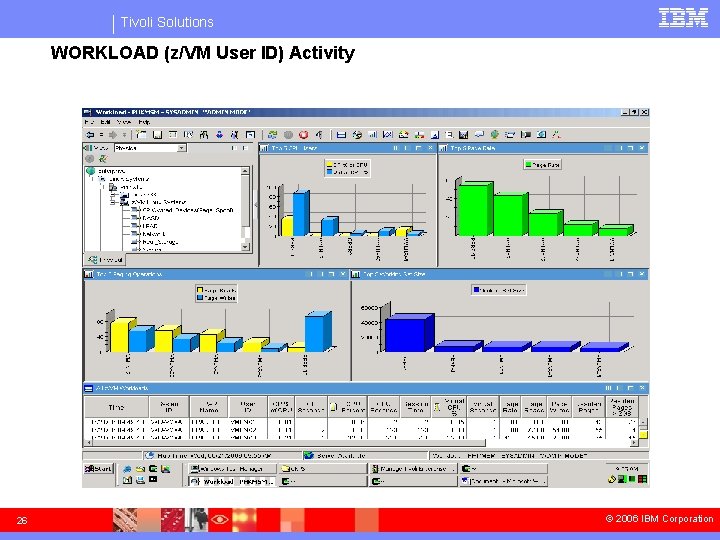Switch to Workload taskbar button
The height and width of the screenshot is (540, 720).
(x=233, y=482)
